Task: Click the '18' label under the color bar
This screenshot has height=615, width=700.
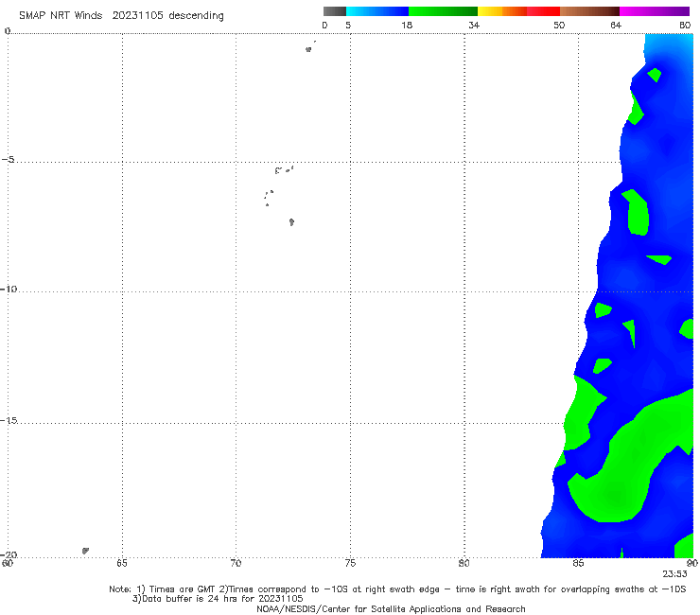Action: (x=407, y=25)
